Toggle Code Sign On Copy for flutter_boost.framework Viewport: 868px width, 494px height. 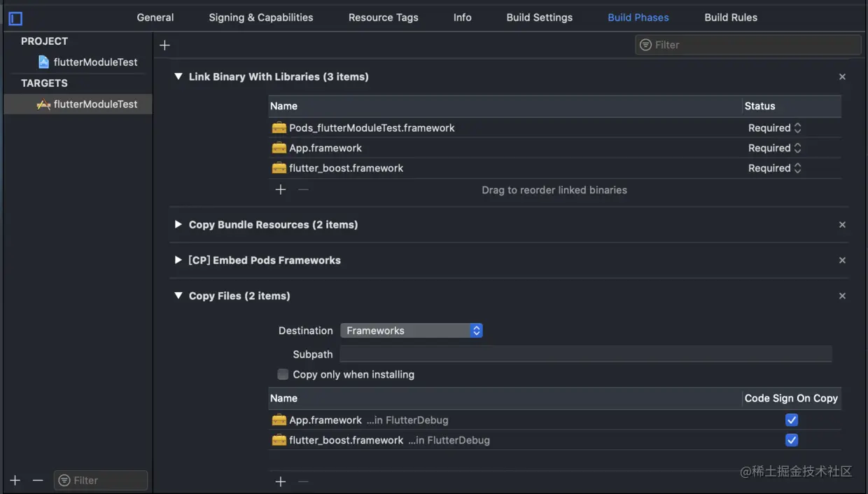[x=792, y=441]
